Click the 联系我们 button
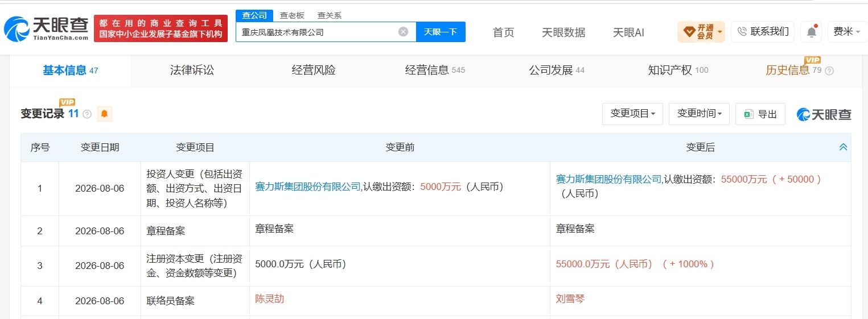The image size is (868, 319). 763,32
